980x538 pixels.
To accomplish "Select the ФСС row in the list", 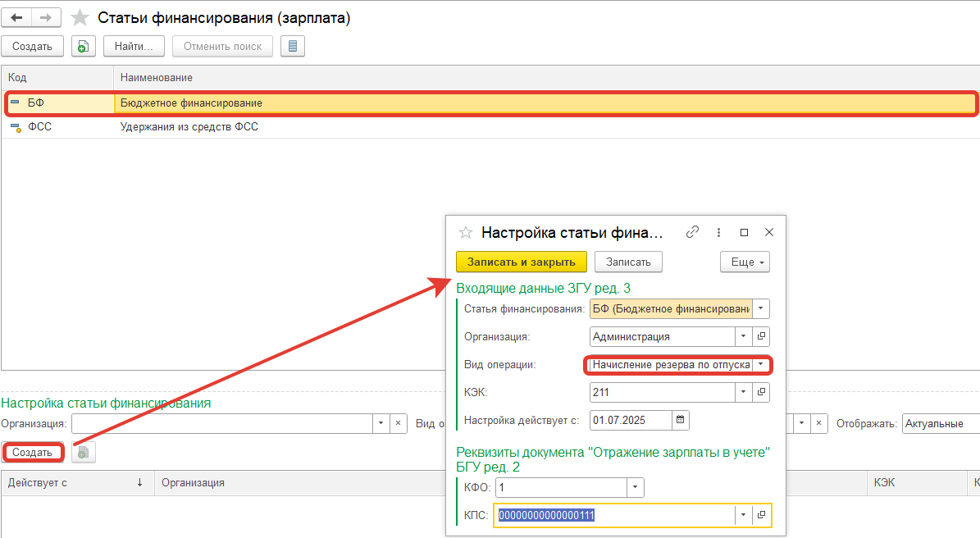I will [x=189, y=127].
